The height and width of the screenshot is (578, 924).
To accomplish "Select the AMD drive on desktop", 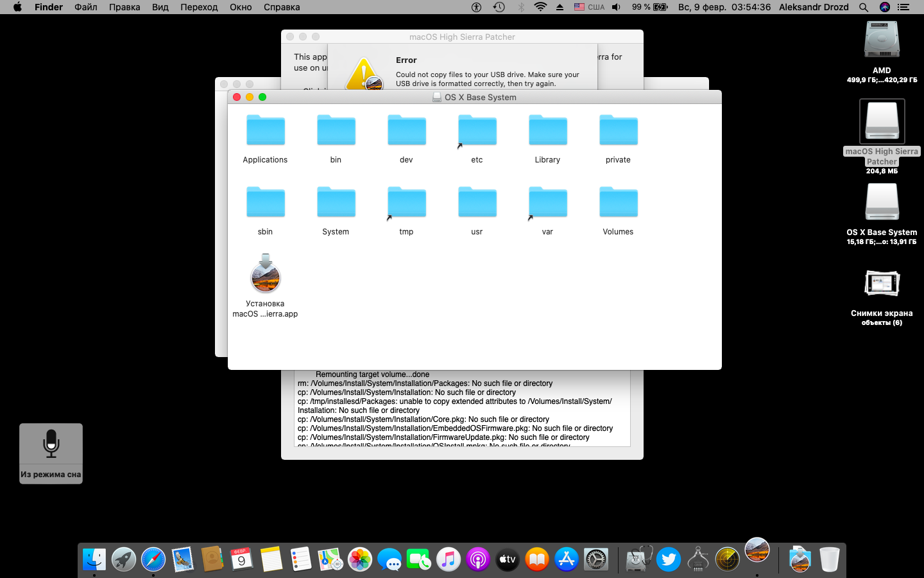I will (x=882, y=40).
